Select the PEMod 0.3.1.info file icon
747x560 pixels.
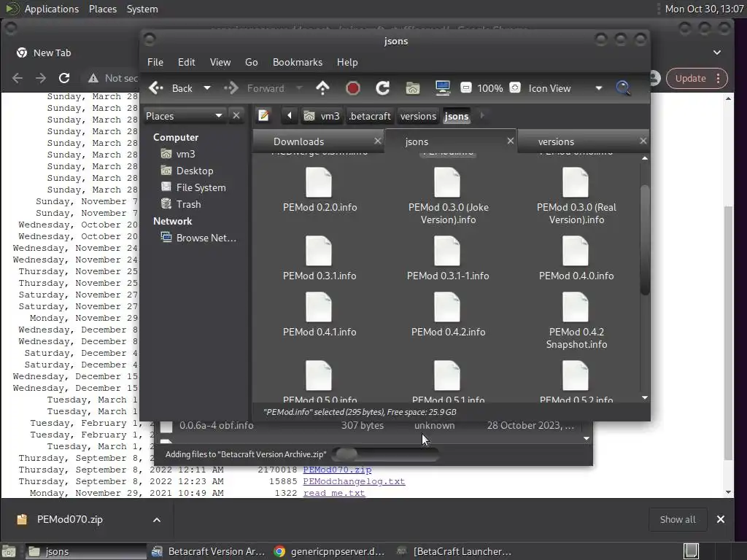319,251
